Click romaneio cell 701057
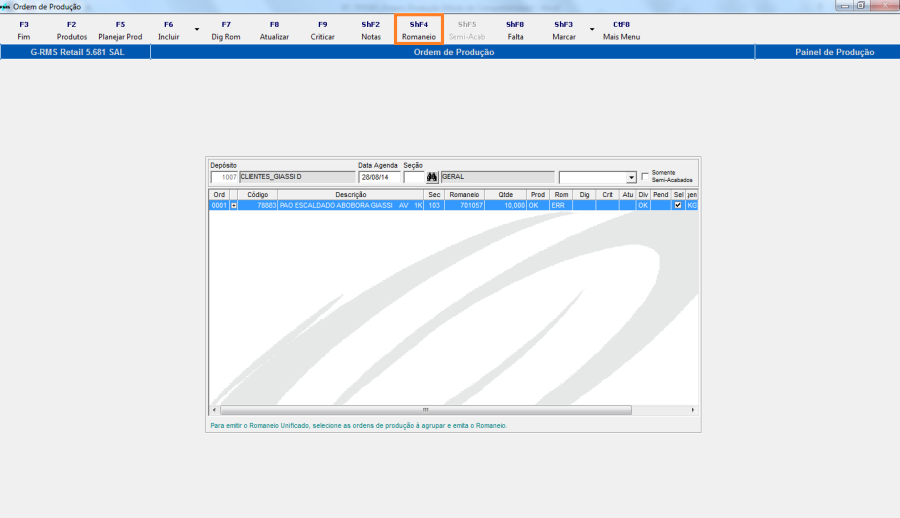This screenshot has width=900, height=518. [x=464, y=205]
